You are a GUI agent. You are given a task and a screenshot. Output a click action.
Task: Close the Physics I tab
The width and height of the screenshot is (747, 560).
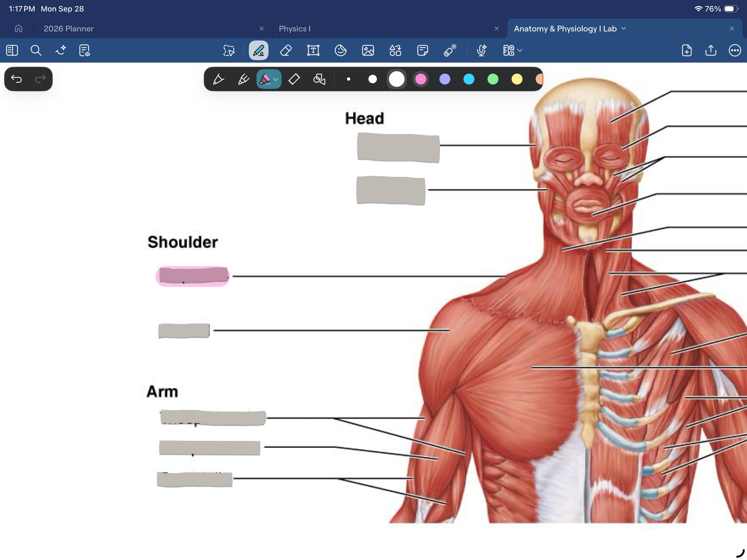(497, 28)
